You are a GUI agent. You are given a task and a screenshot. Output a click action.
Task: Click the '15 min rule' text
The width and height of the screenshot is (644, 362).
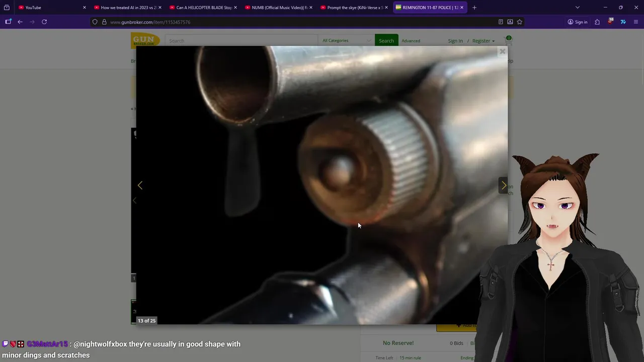[x=410, y=358]
